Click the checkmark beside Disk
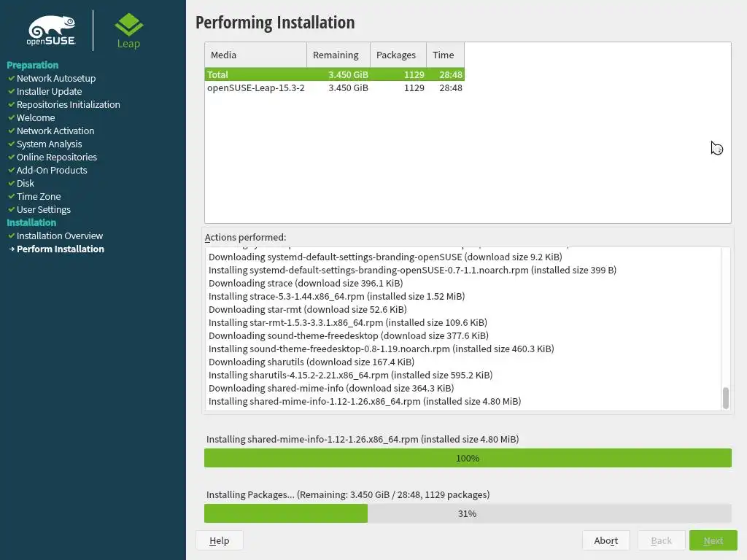 coord(12,183)
